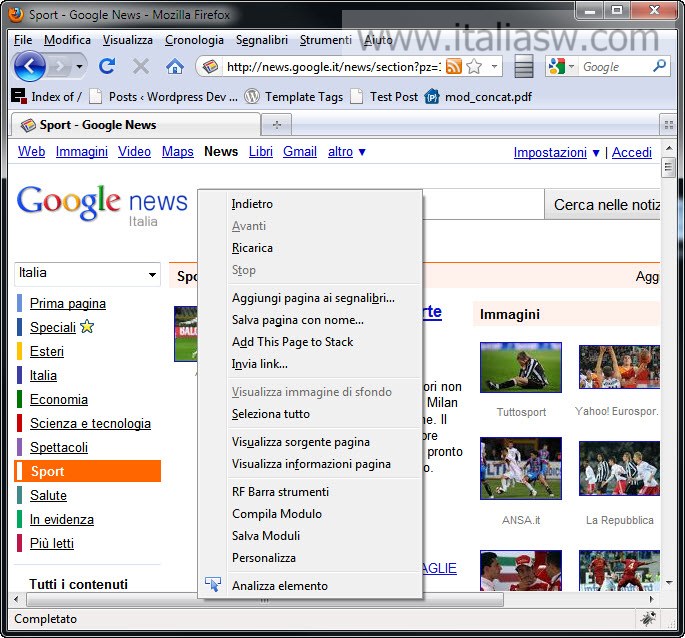This screenshot has width=685, height=638.
Task: Open the address bar history dropdown
Action: click(x=494, y=67)
